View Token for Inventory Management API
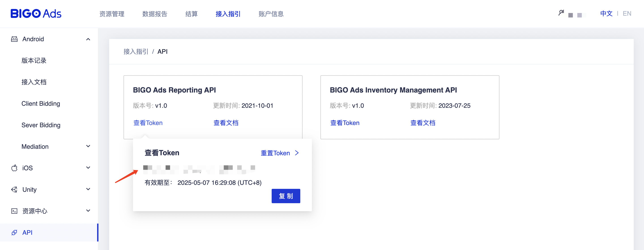The image size is (644, 250). point(345,123)
